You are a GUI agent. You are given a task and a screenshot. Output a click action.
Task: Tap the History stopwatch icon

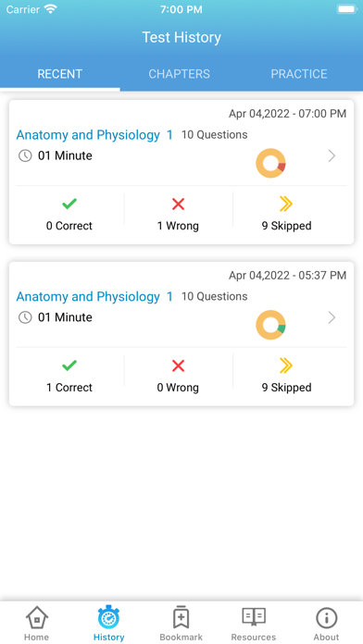pyautogui.click(x=108, y=617)
